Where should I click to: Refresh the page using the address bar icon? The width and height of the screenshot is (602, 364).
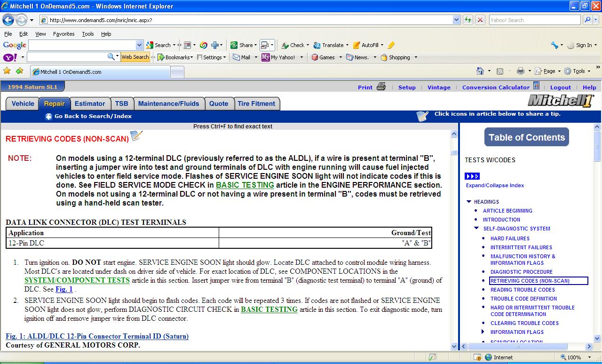click(467, 20)
